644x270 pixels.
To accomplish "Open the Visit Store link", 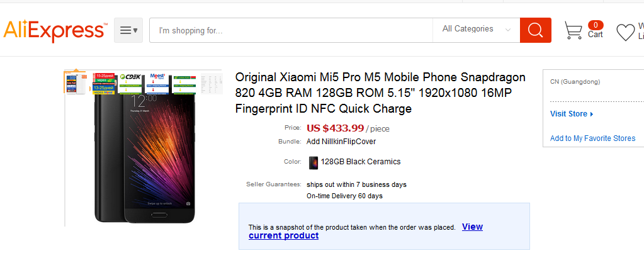I will 571,114.
